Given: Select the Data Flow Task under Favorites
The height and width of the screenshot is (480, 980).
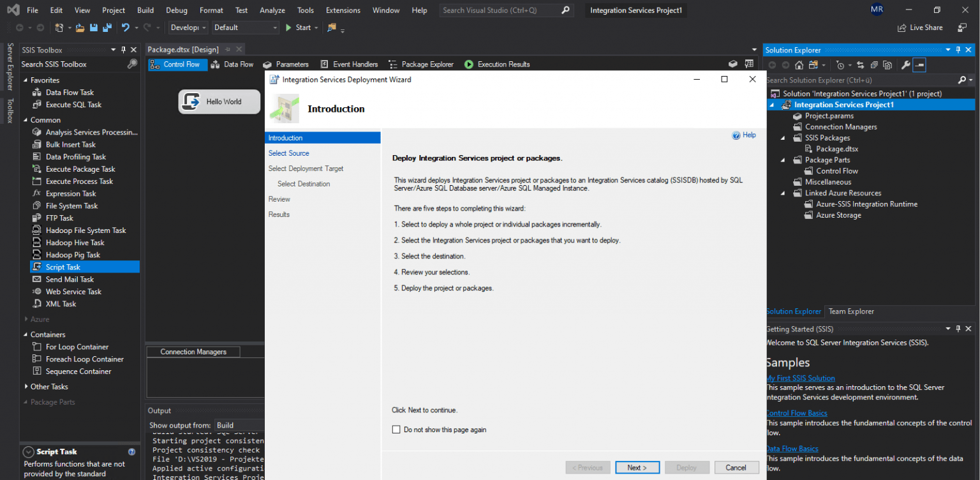Looking at the screenshot, I should [70, 92].
